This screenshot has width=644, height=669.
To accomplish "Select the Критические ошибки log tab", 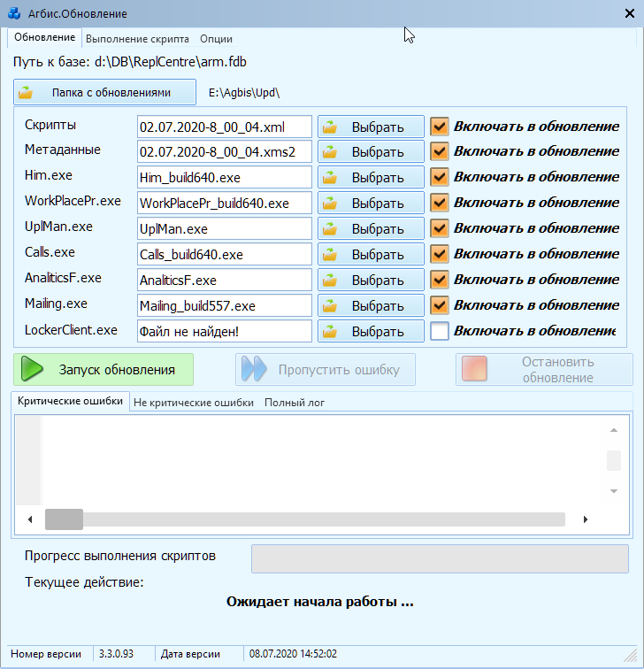I will pyautogui.click(x=70, y=401).
